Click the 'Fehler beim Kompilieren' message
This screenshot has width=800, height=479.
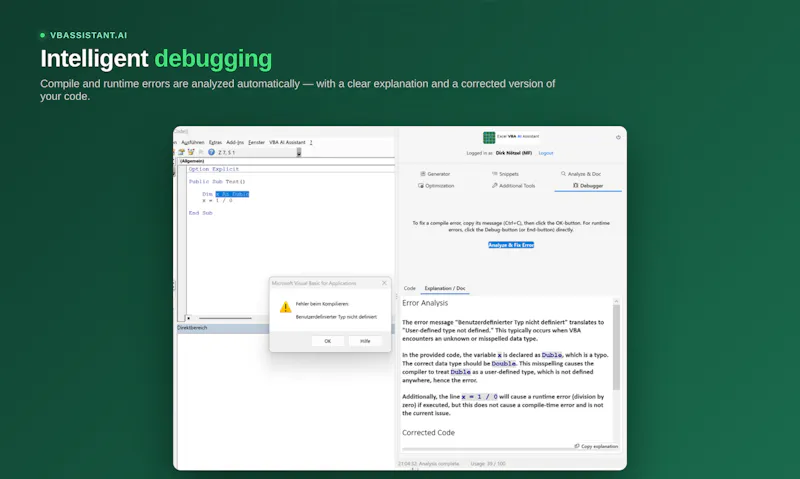point(322,304)
